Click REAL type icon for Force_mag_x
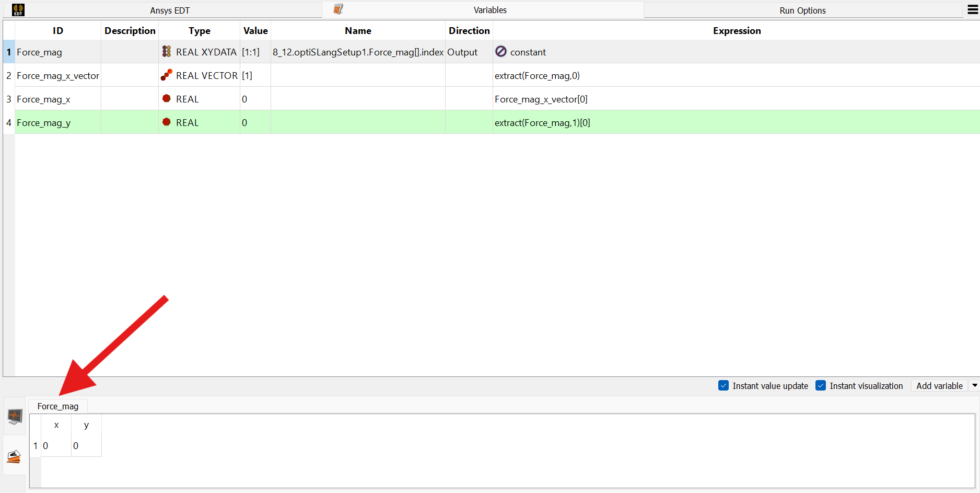The height and width of the screenshot is (493, 980). [167, 98]
